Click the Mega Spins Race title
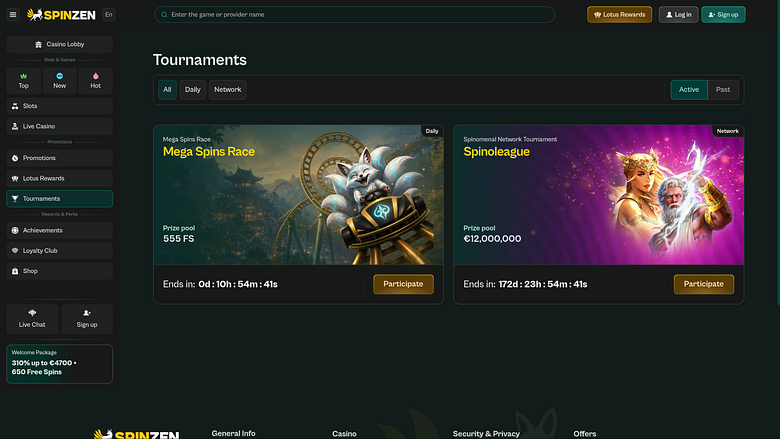The image size is (780, 439). [x=209, y=152]
